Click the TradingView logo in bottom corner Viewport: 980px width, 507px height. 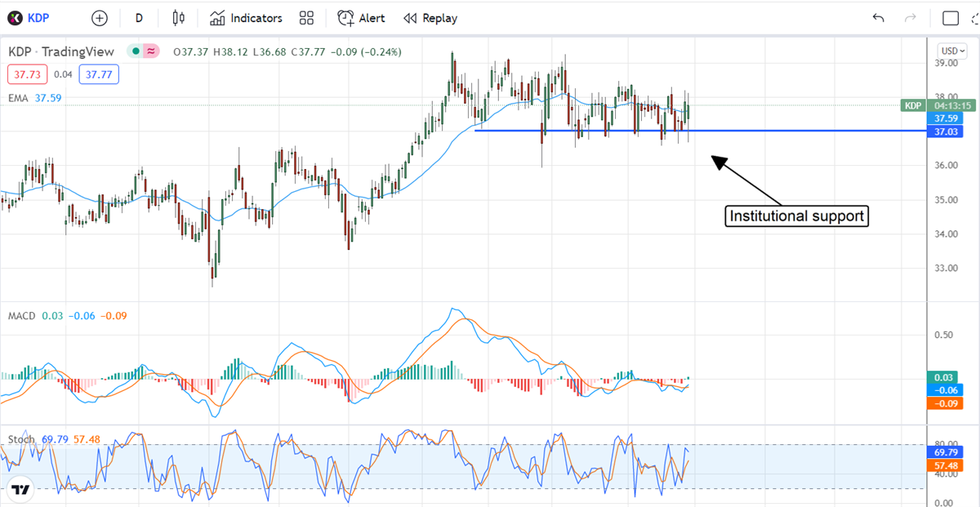20,489
